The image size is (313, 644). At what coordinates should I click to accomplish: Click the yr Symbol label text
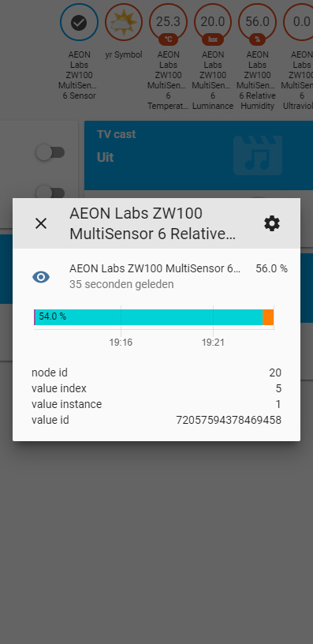(124, 54)
